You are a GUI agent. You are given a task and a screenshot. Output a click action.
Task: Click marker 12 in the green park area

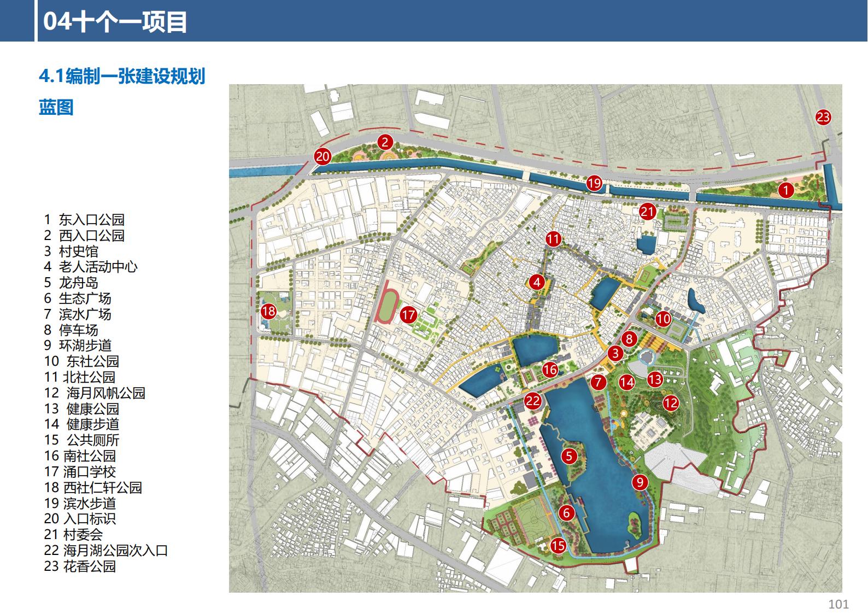point(671,404)
